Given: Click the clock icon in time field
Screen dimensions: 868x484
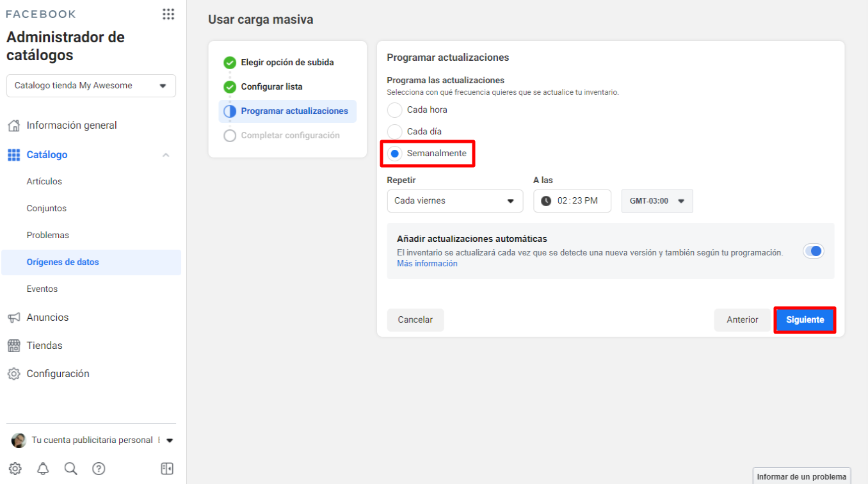Looking at the screenshot, I should point(546,201).
